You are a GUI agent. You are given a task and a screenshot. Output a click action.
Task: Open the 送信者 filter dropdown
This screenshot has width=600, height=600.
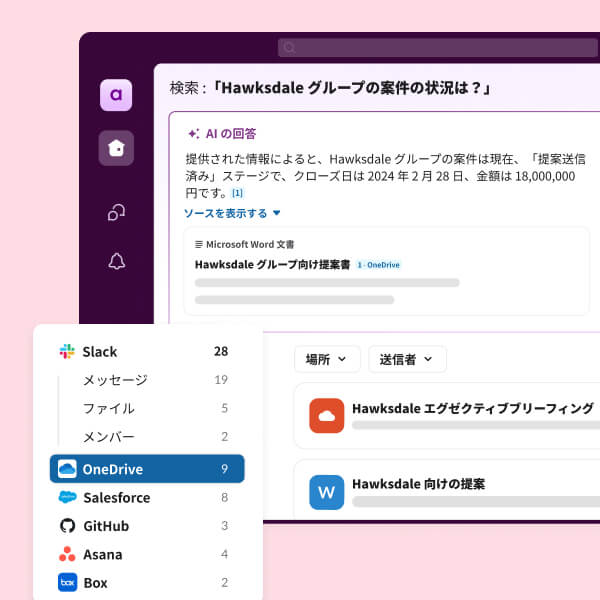406,359
